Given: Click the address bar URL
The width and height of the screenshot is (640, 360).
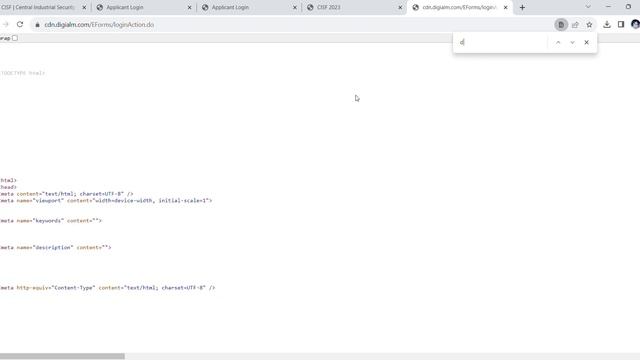Looking at the screenshot, I should 99,25.
